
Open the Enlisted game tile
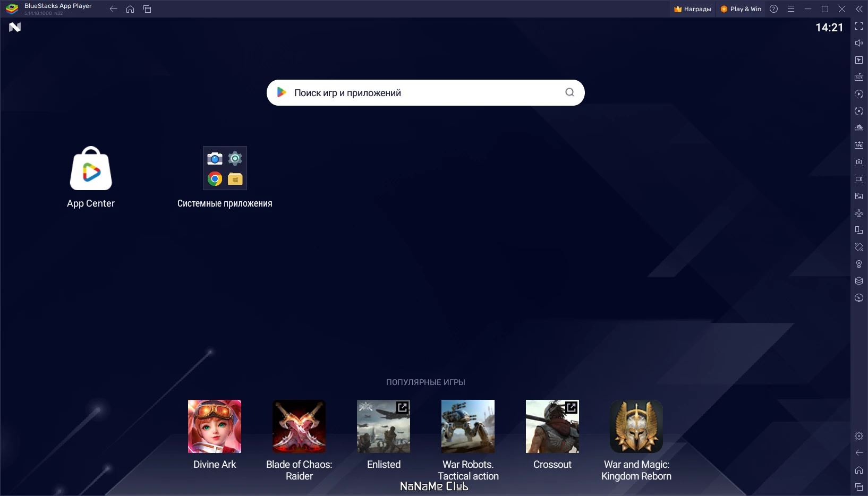point(384,435)
